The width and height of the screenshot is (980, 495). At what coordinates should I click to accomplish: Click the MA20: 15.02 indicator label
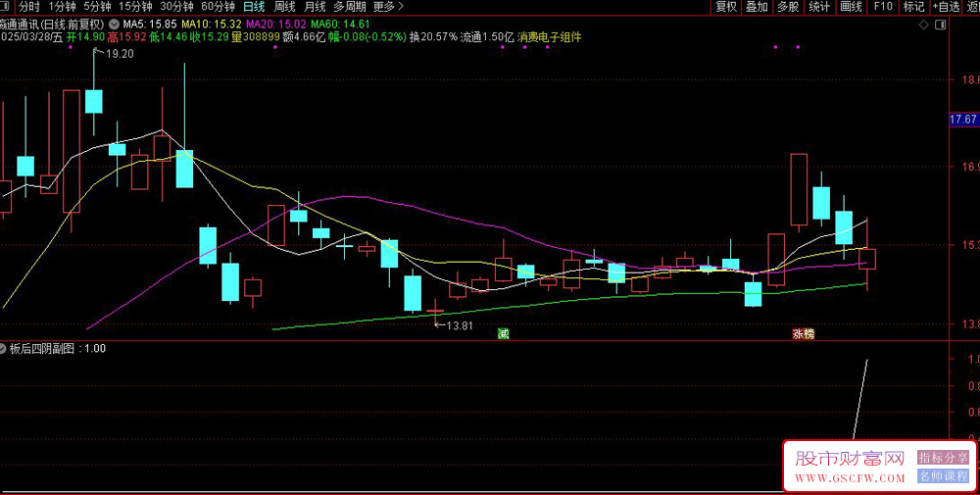tap(276, 25)
